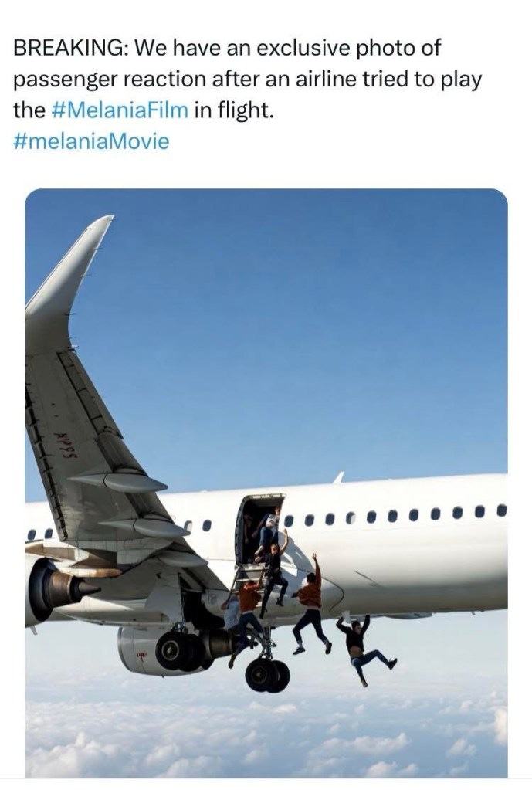Click the open airplane door

pos(259,528)
